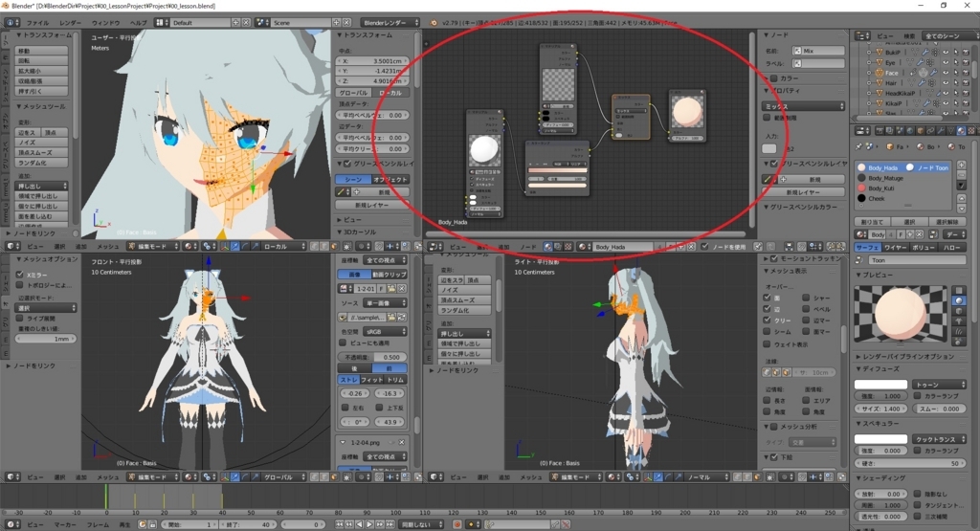Click the 拡大縮小 scale button
The width and height of the screenshot is (980, 531).
pyautogui.click(x=41, y=71)
